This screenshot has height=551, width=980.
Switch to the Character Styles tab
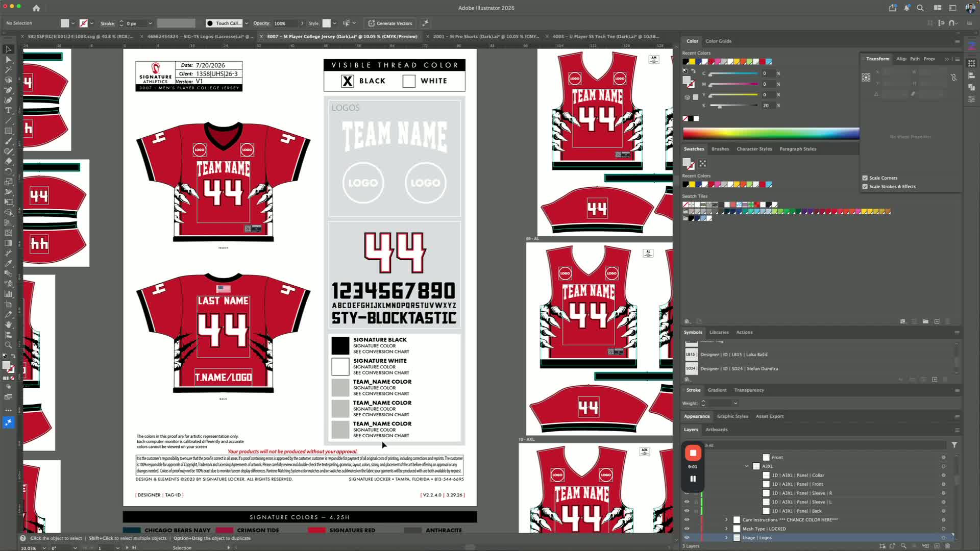[x=754, y=149]
